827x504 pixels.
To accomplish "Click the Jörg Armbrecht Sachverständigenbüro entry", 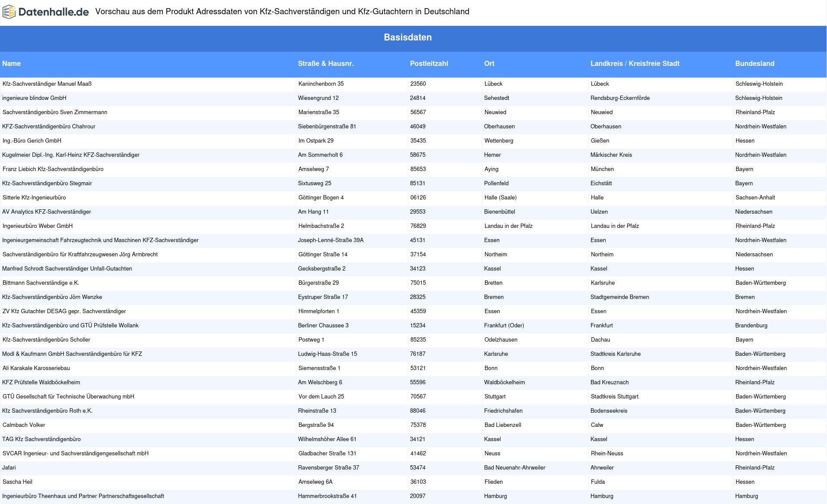I will [81, 255].
